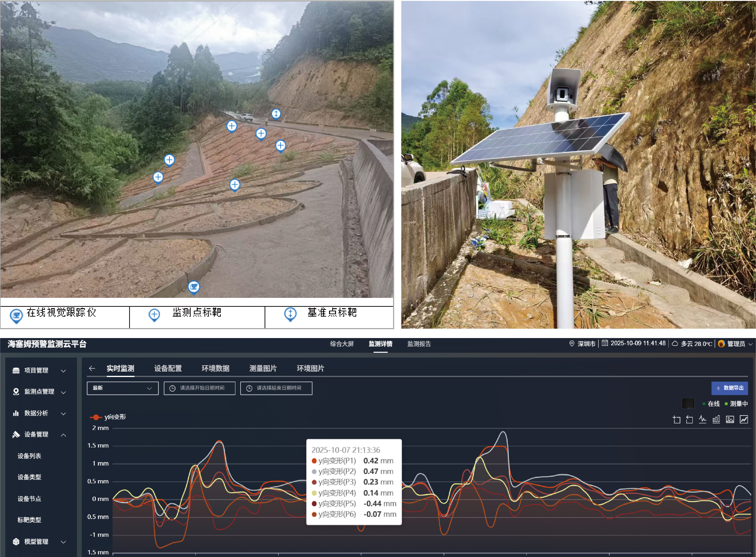The height and width of the screenshot is (557, 756).
Task: Click the 测量中 status indicator
Action: tap(736, 403)
